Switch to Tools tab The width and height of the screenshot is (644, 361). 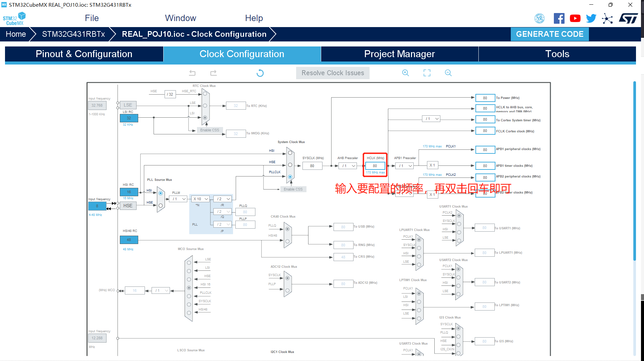[557, 54]
